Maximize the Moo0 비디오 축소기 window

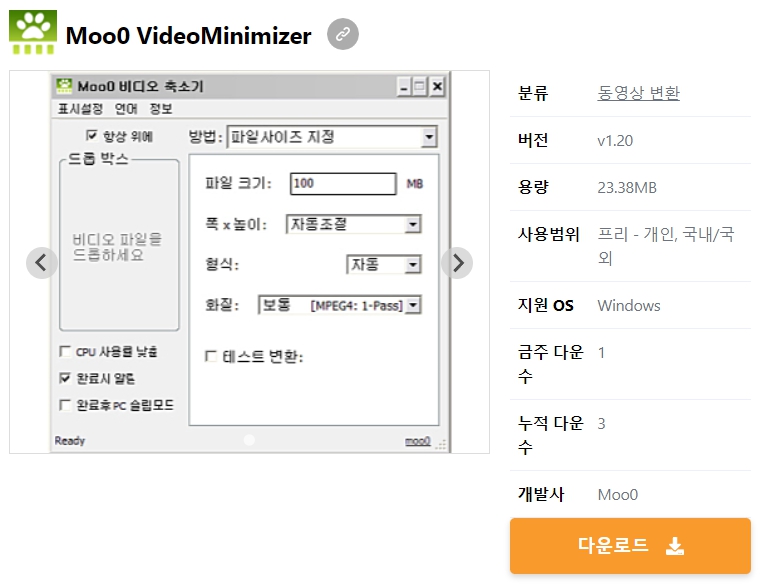coord(420,86)
